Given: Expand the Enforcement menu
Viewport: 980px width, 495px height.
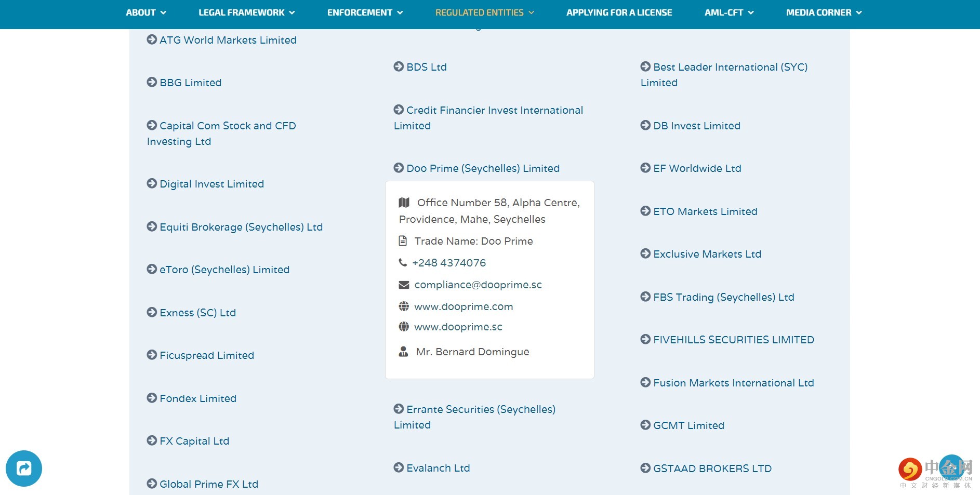Looking at the screenshot, I should point(365,12).
